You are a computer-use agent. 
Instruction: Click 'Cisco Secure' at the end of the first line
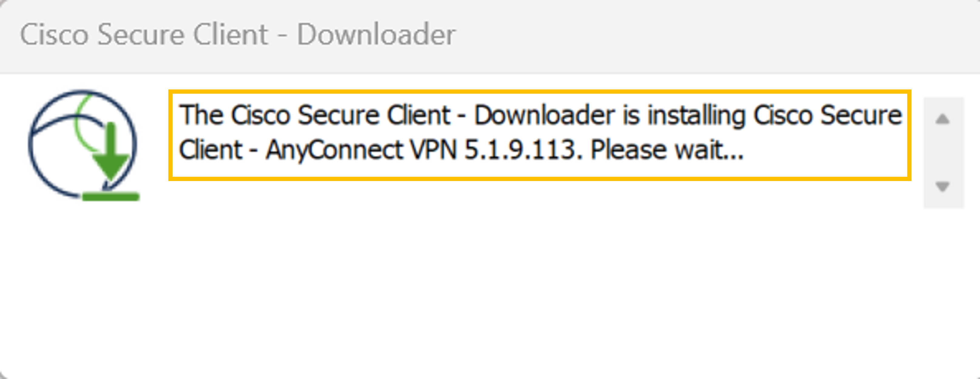tap(828, 115)
